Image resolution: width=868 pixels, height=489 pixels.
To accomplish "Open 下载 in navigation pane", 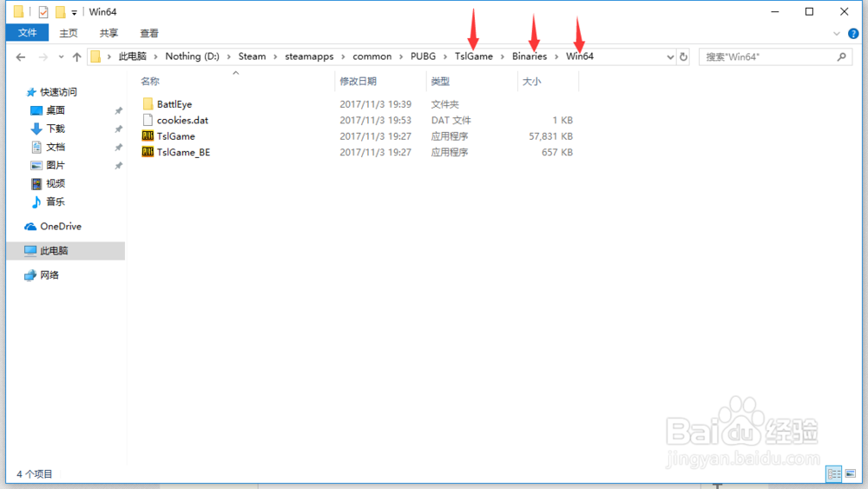I will [x=56, y=129].
